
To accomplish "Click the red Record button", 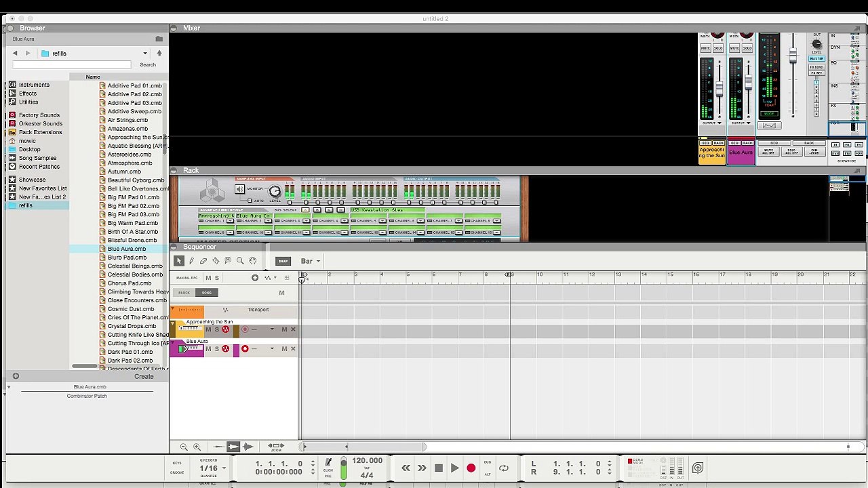I will click(x=471, y=468).
